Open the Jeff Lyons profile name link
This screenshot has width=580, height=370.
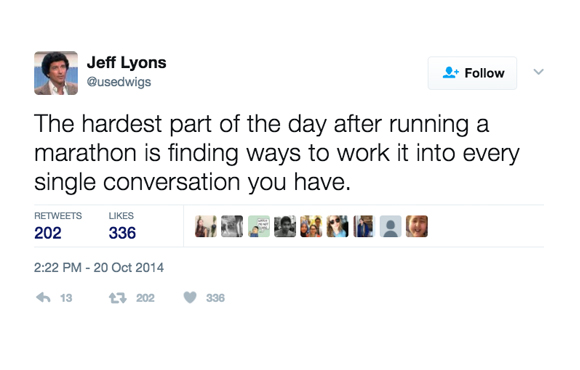[127, 62]
